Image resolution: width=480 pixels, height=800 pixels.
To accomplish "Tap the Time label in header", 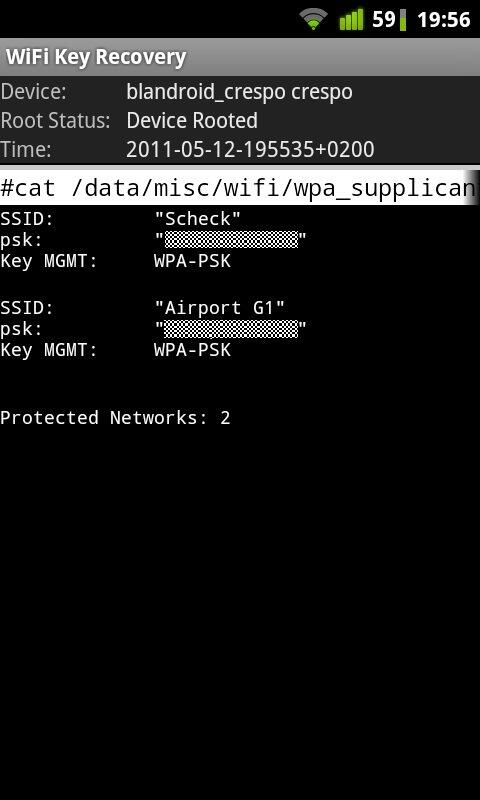I will tap(26, 149).
